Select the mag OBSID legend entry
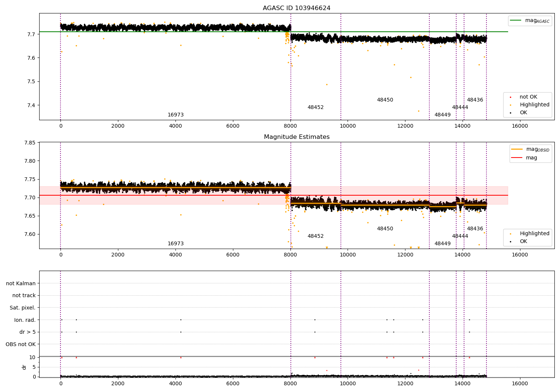 click(531, 149)
